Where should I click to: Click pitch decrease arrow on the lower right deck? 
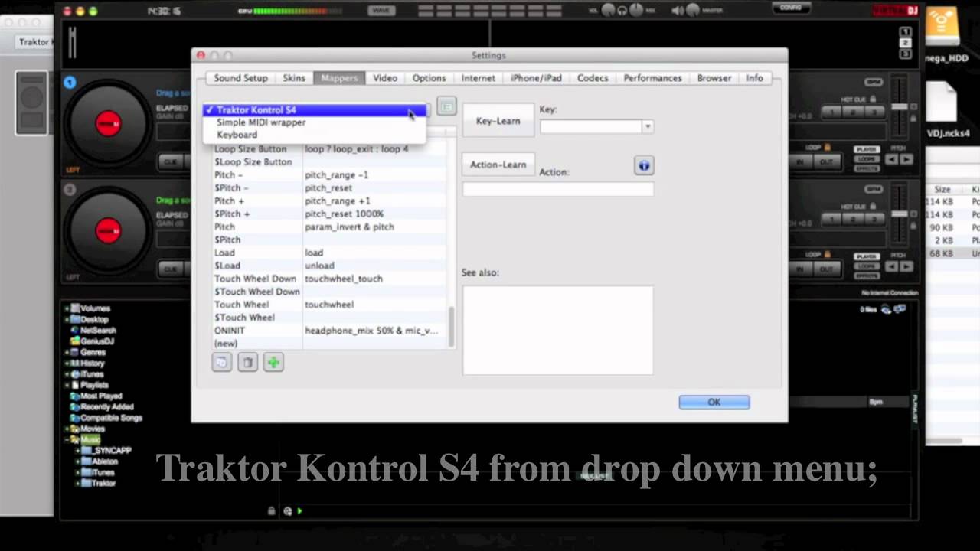click(892, 267)
